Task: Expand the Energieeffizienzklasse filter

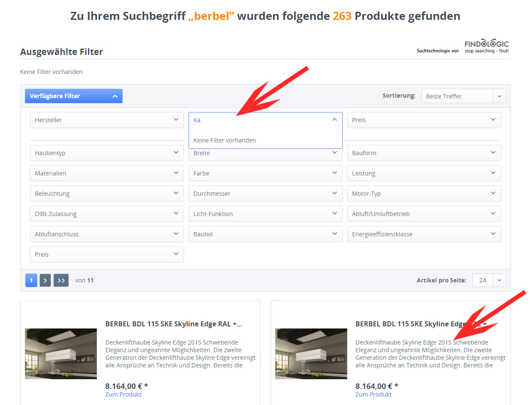Action: pos(424,234)
